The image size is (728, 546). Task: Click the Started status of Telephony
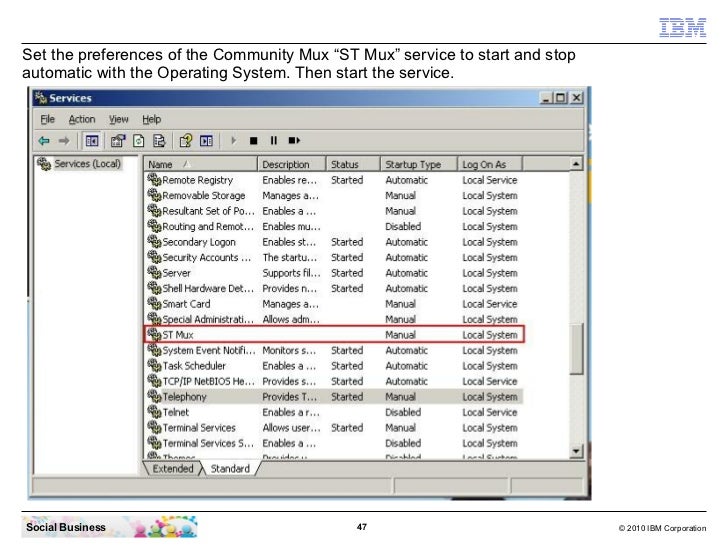tap(347, 396)
